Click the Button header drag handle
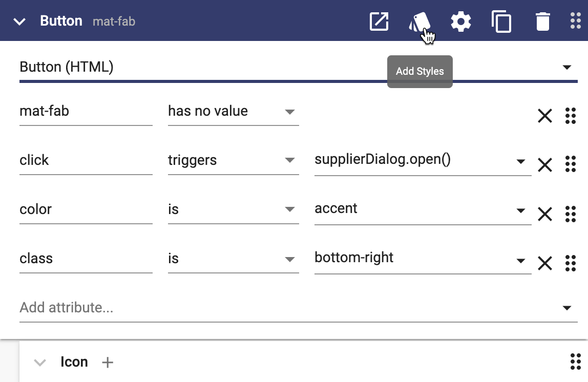588x382 pixels. (575, 22)
